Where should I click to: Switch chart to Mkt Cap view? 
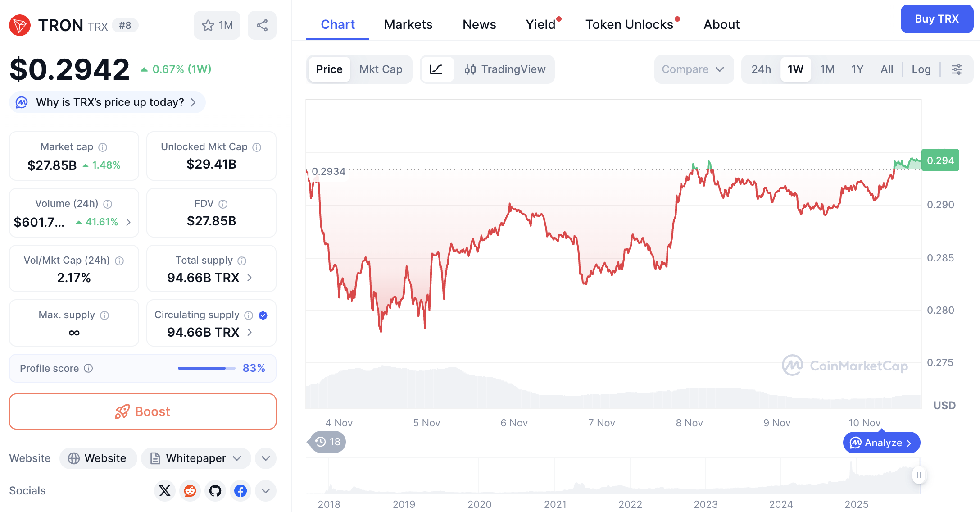[x=381, y=69]
